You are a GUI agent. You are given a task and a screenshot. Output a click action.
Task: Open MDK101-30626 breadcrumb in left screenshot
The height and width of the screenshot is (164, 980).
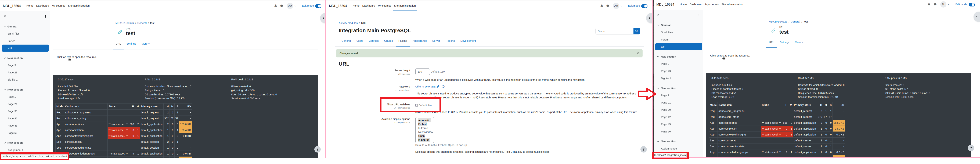(125, 23)
